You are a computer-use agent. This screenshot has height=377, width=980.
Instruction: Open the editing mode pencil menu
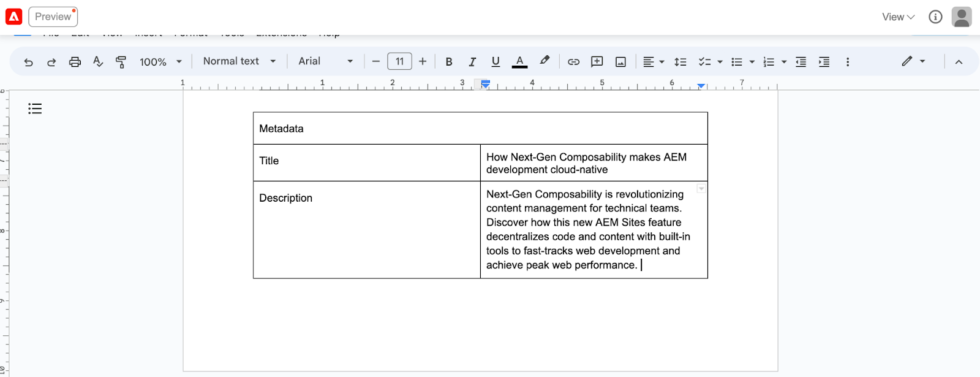click(x=913, y=61)
